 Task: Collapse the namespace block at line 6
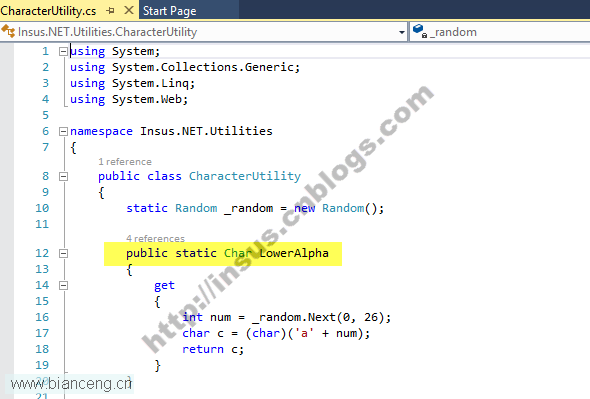coord(63,131)
